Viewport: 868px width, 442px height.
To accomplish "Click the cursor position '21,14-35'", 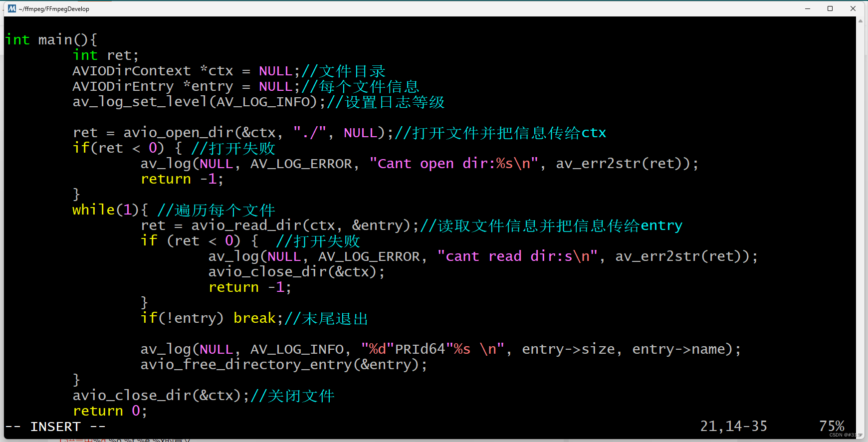I will click(734, 426).
